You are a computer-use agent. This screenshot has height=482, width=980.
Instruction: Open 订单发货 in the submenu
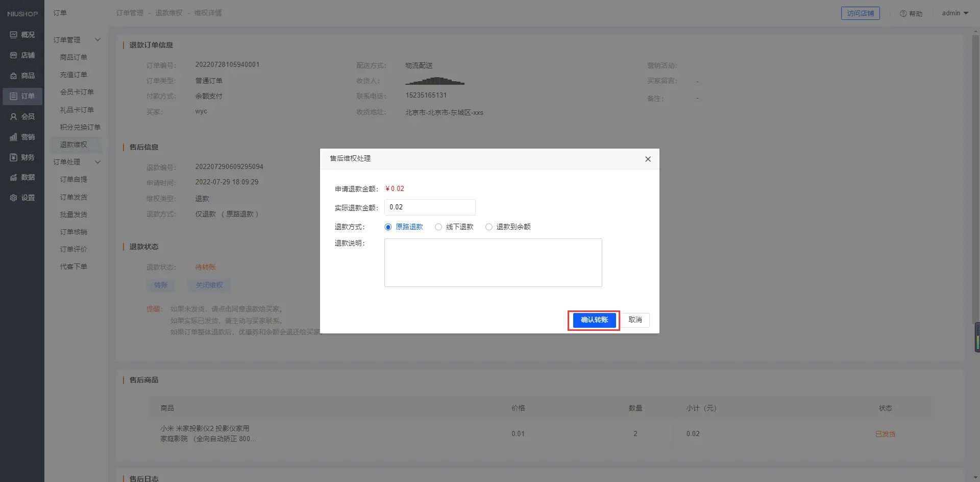[x=73, y=197]
